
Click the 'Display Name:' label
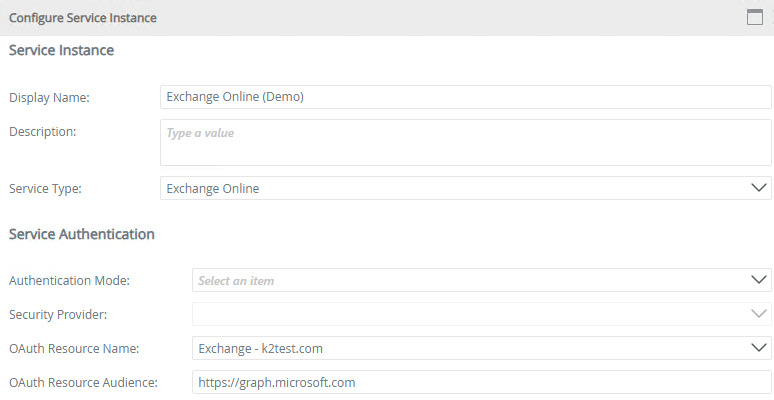pos(49,98)
